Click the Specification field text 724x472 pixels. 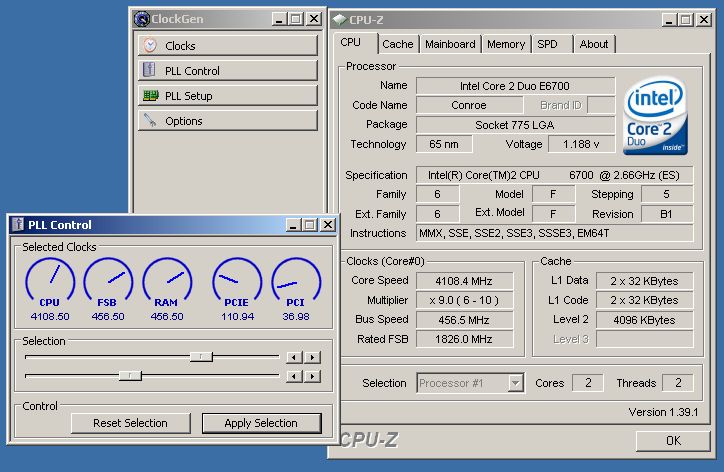555,175
